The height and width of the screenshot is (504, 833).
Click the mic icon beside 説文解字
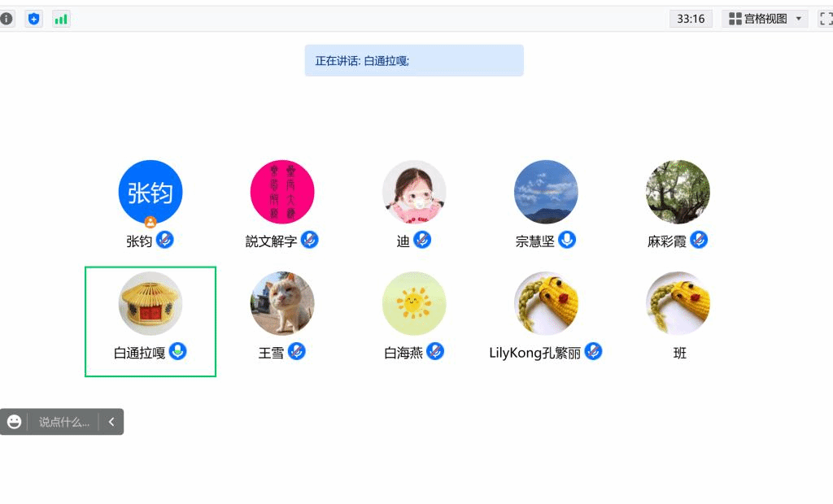tap(310, 240)
